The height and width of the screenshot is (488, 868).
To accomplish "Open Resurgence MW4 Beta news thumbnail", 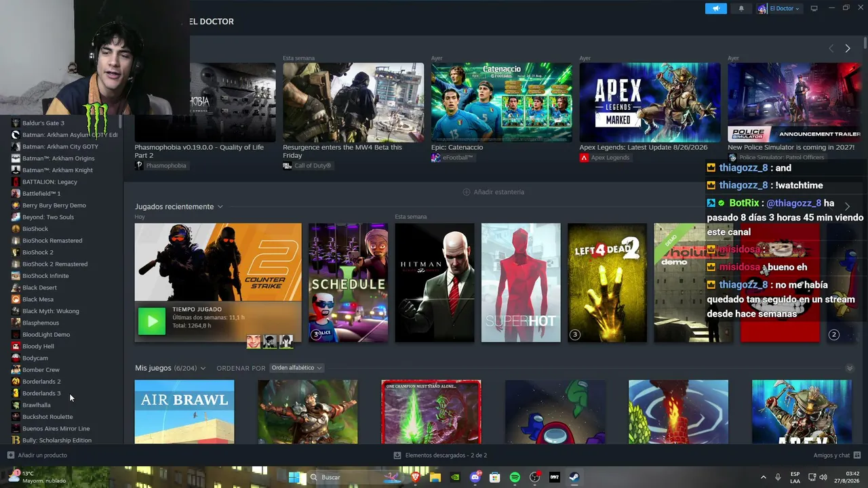I will tap(353, 102).
